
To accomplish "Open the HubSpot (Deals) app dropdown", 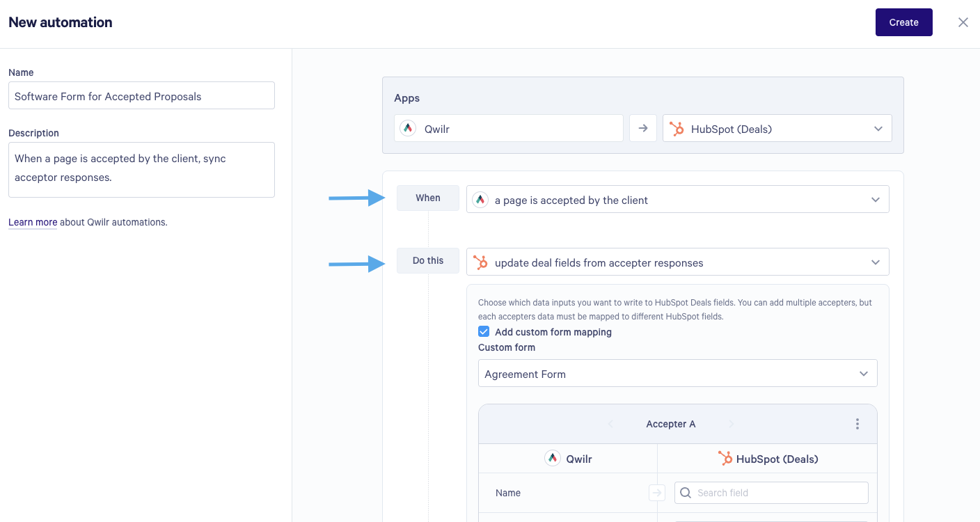I will [x=777, y=128].
